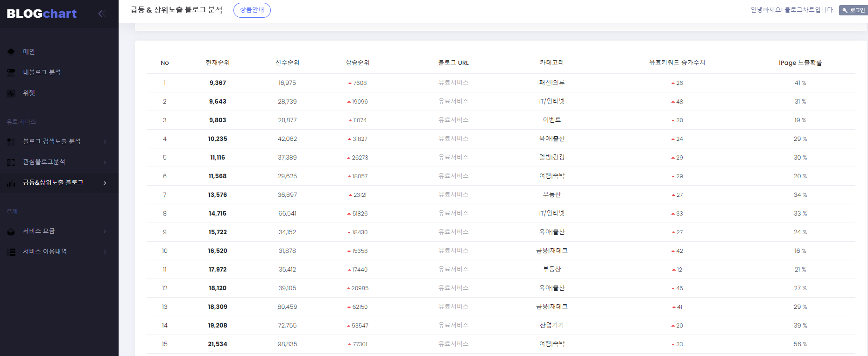The image size is (868, 356).
Task: Click the 급등&상위노출 블로그 bar-chart icon
Action: pos(11,183)
